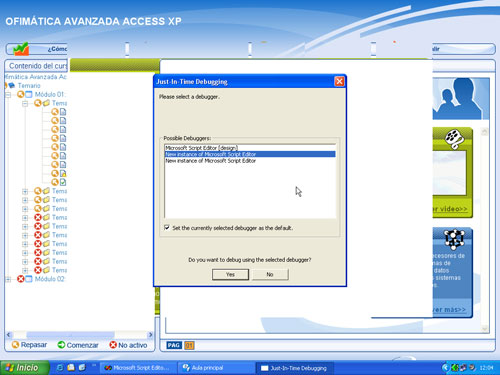Screen dimensions: 500x375
Task: Click the course tree horizontal scrollbar thumb
Action: 70,334
